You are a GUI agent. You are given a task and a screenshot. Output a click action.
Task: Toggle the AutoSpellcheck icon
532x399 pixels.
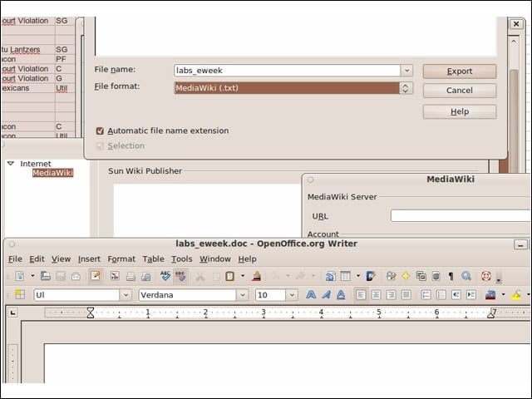coord(180,276)
